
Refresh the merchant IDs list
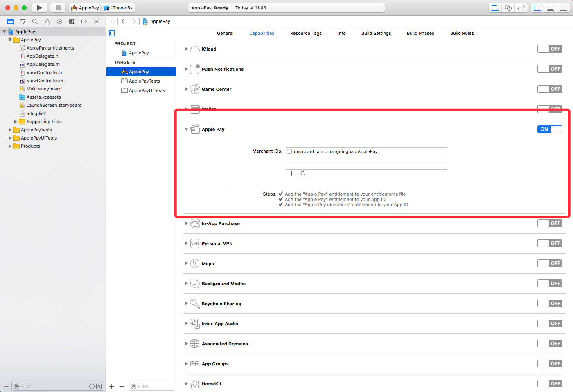point(303,173)
